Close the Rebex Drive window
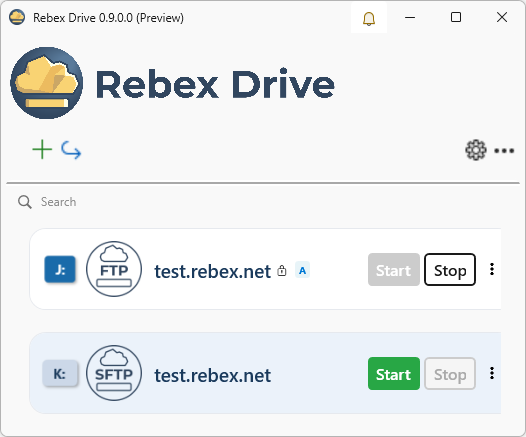This screenshot has width=526, height=437. click(502, 17)
